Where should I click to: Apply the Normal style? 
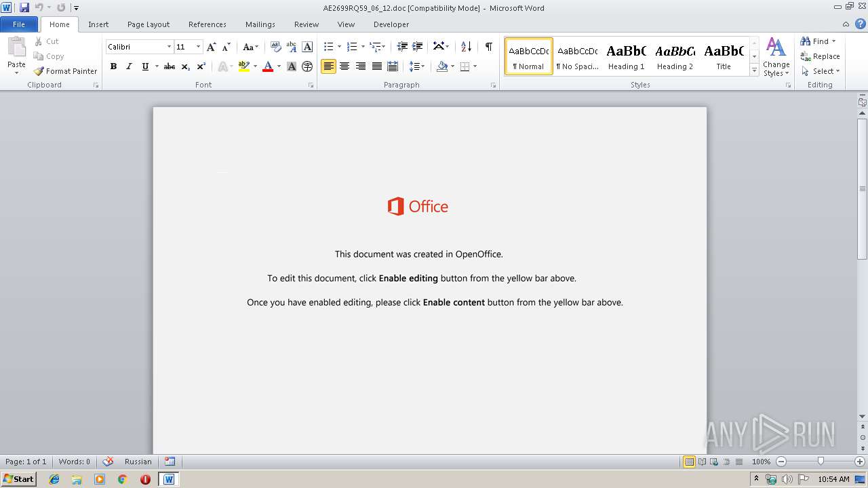click(x=528, y=56)
